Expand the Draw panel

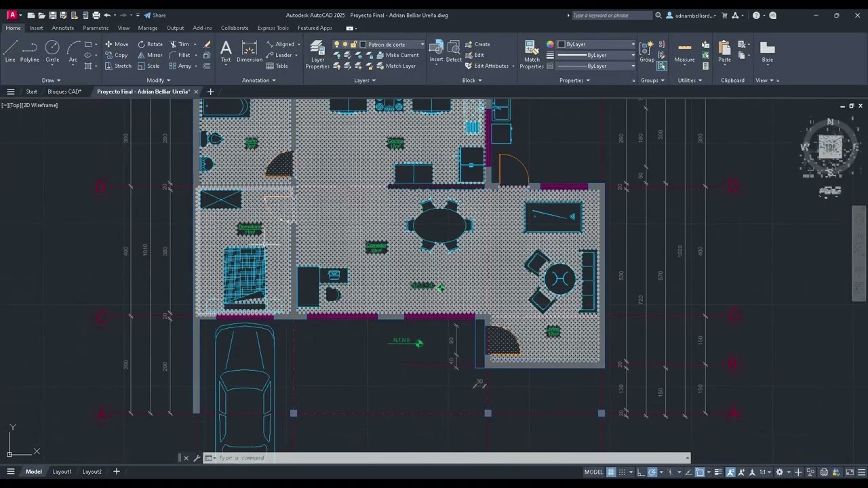[x=51, y=80]
